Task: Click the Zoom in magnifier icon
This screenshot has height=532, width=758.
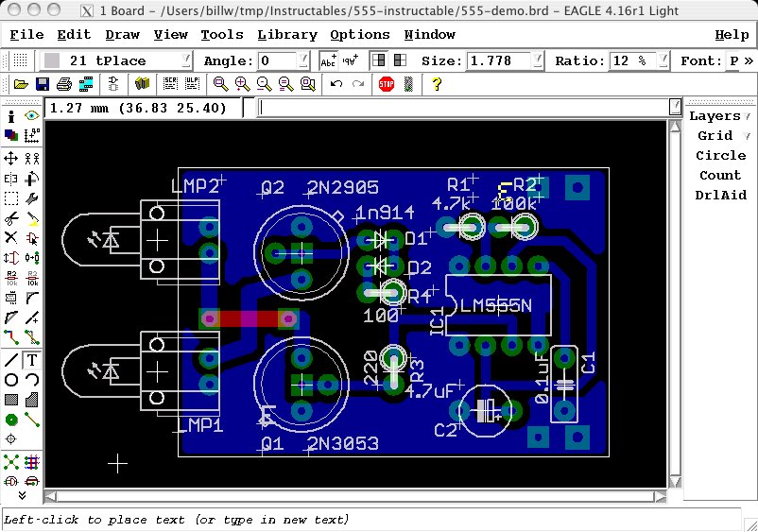Action: (x=243, y=84)
